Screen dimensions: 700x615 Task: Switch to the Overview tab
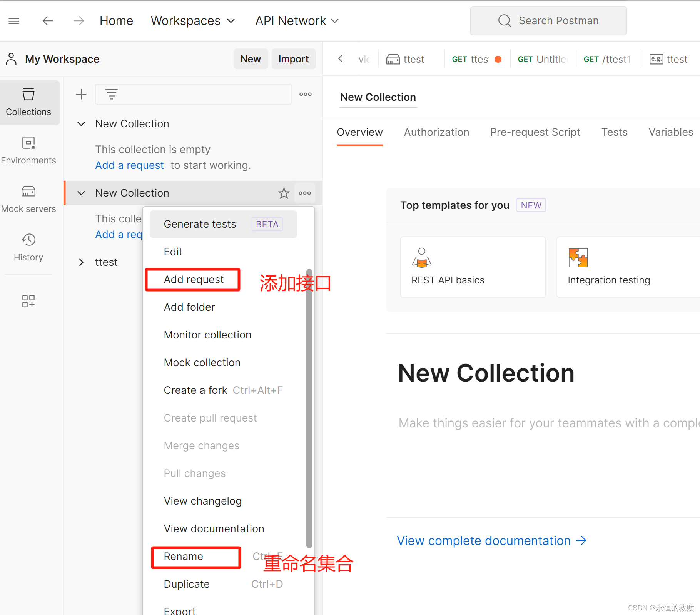[360, 132]
